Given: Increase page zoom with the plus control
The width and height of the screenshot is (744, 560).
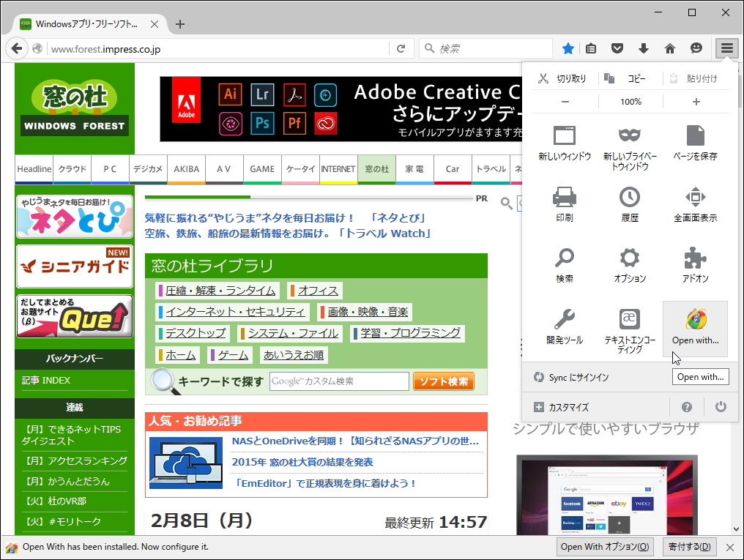Looking at the screenshot, I should [694, 101].
